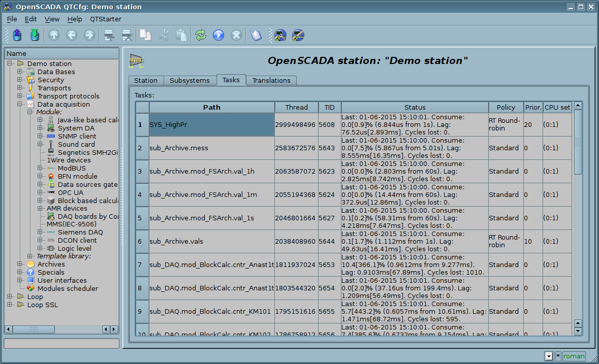Viewport: 599px width, 364px height.
Task: Sort tasks by the Thread column header
Action: tap(296, 107)
